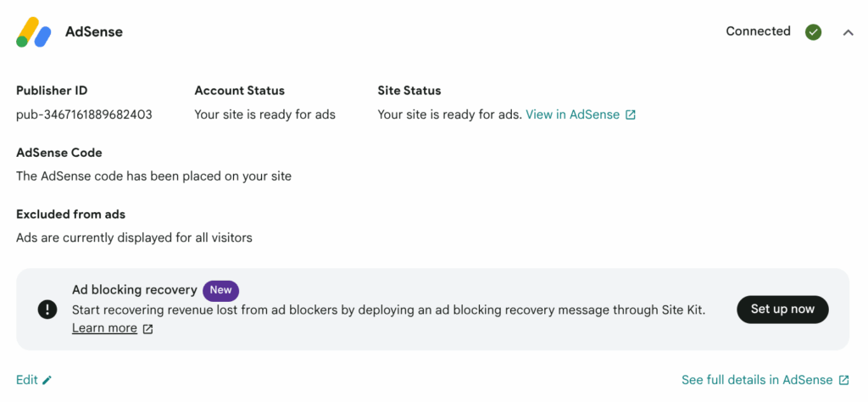Screen dimensions: 868x402
Task: Click the Excluded from ads label
Action: 70,215
